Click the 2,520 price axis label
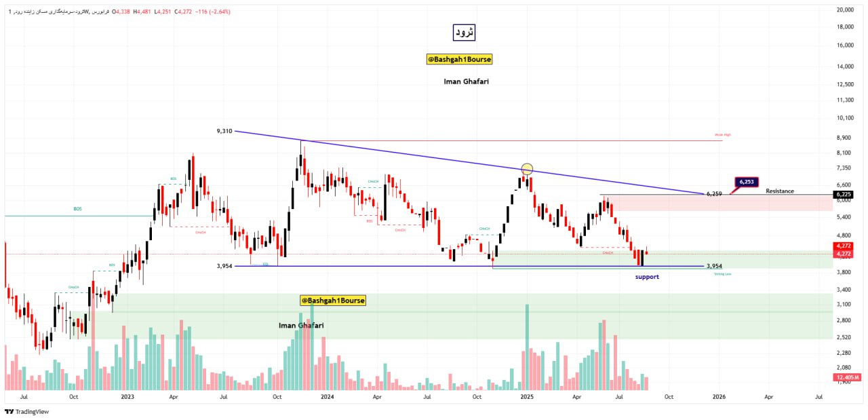The height and width of the screenshot is (420, 868). [x=844, y=337]
